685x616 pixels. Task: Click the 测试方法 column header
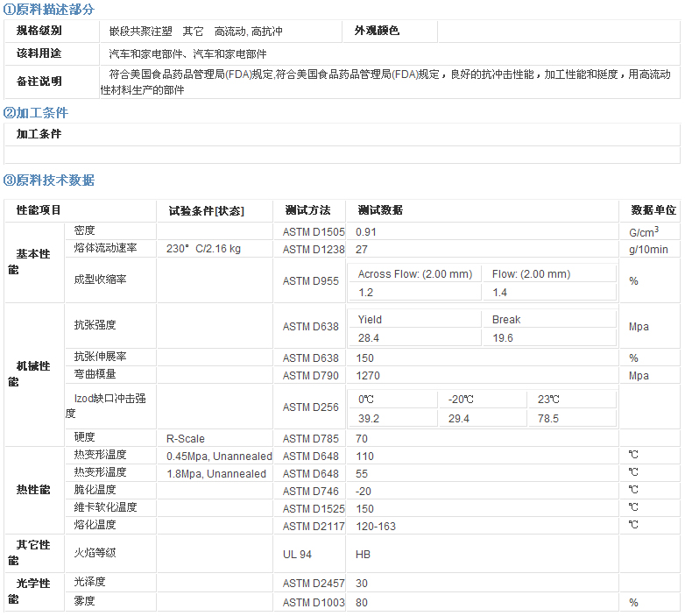(309, 210)
